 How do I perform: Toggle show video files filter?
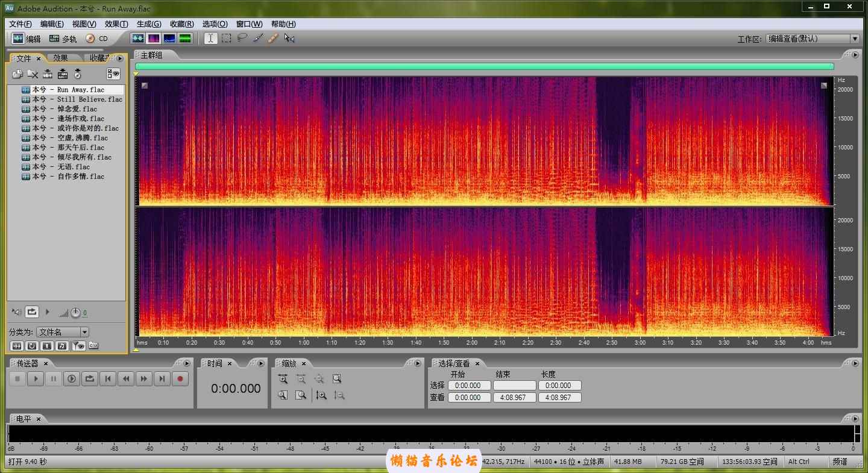(47, 346)
